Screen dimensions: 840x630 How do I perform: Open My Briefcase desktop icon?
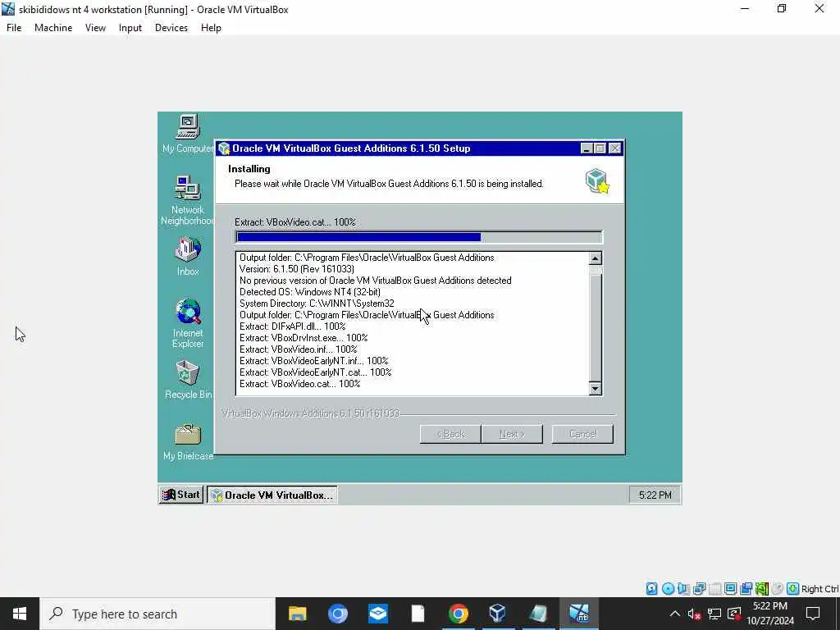click(x=188, y=442)
